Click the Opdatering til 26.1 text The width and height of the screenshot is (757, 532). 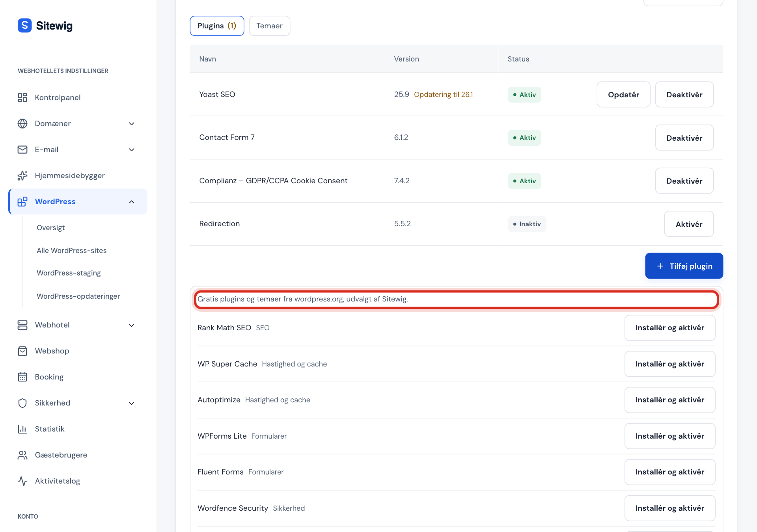tap(443, 94)
